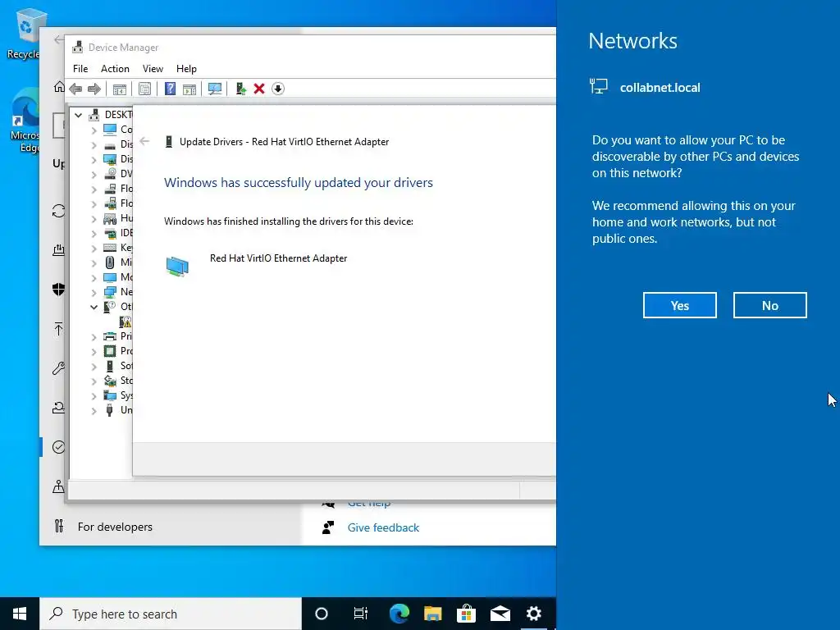Click the back arrow in Update Drivers dialog
This screenshot has width=840, height=630.
(x=144, y=141)
